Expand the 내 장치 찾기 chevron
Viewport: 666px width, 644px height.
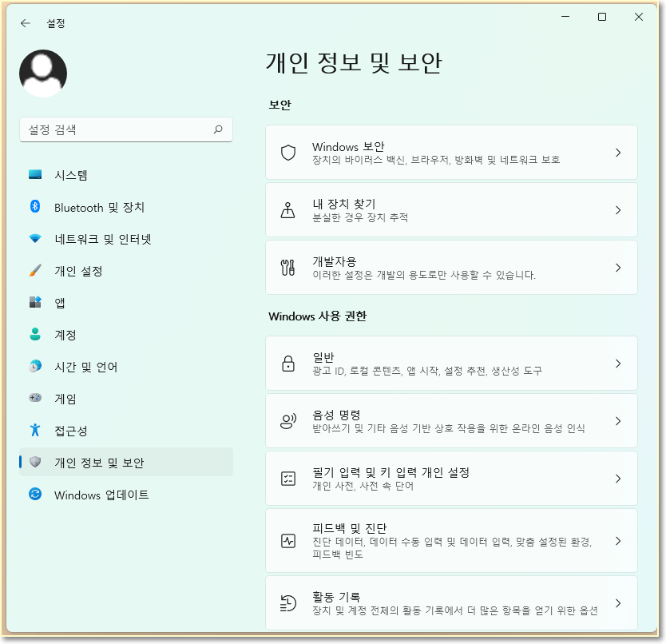618,210
